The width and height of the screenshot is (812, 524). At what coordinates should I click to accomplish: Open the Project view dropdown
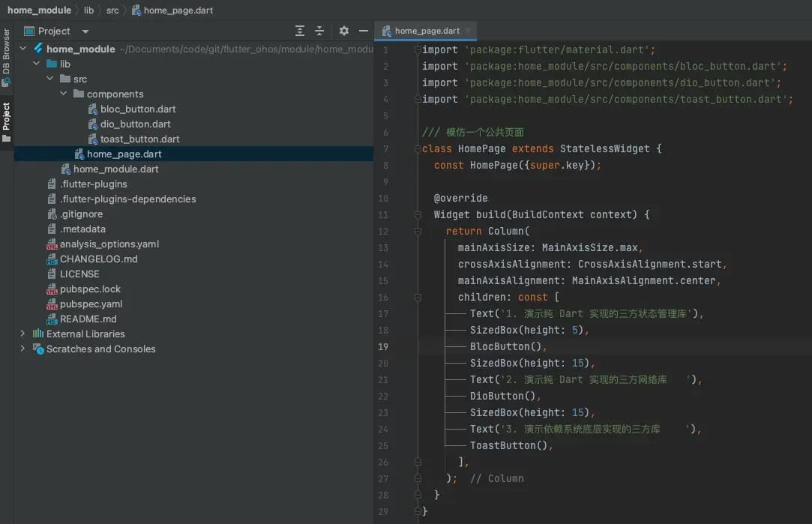click(x=85, y=31)
